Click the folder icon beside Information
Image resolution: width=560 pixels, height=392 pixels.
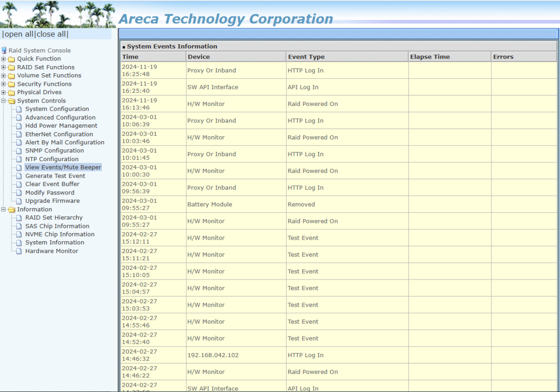tap(10, 209)
